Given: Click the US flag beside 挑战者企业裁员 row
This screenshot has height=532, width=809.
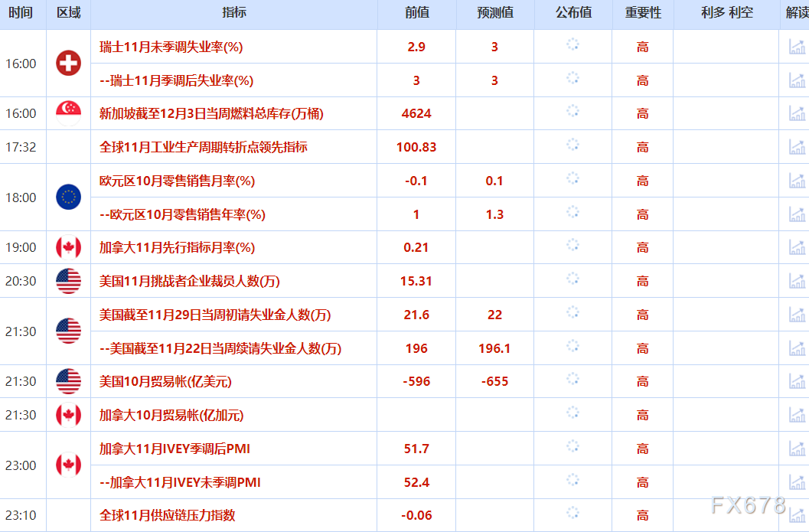Looking at the screenshot, I should 68,281.
